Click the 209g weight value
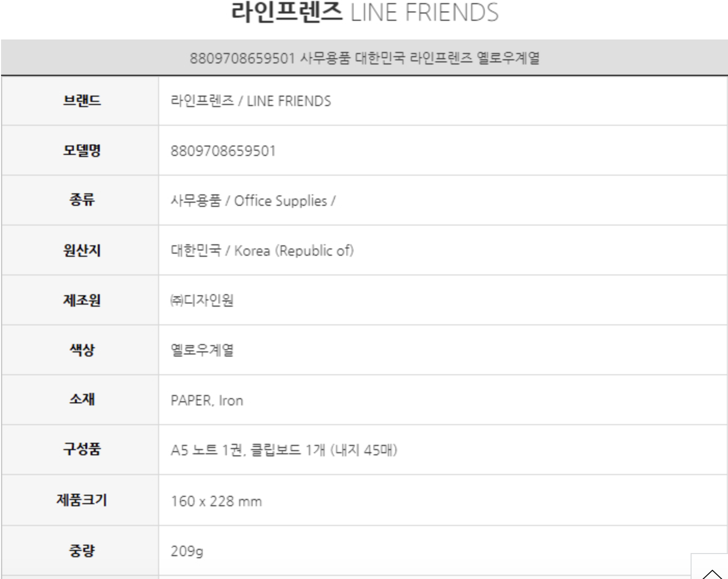Viewport: 728px width, 579px height. point(187,551)
